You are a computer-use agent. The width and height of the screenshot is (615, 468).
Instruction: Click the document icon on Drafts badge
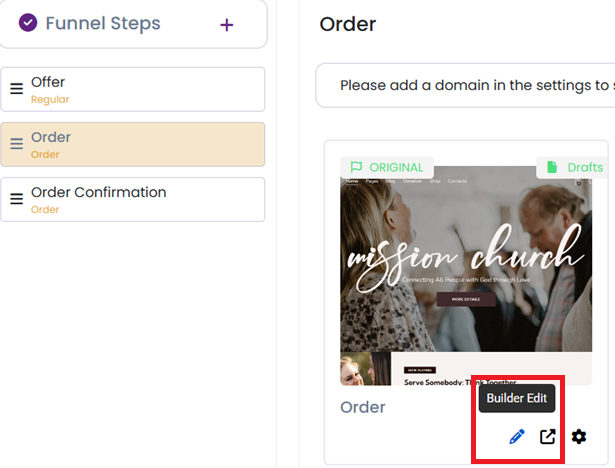pos(552,167)
